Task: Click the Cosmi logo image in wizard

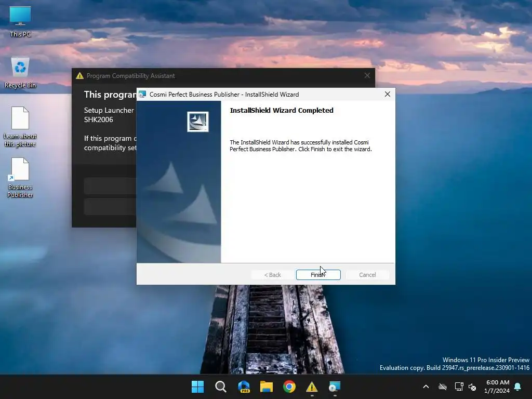Action: pos(198,122)
